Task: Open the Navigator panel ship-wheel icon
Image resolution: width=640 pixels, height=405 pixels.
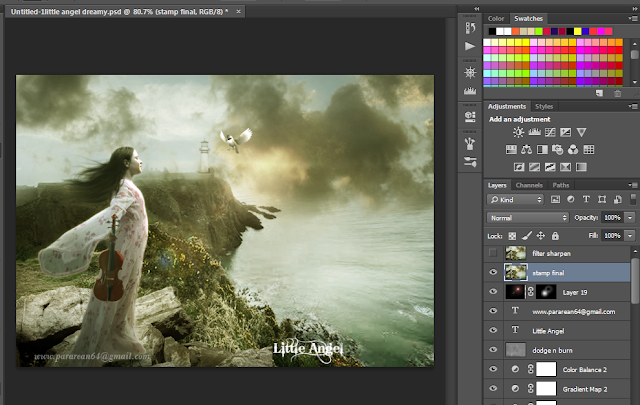Action: click(x=470, y=73)
